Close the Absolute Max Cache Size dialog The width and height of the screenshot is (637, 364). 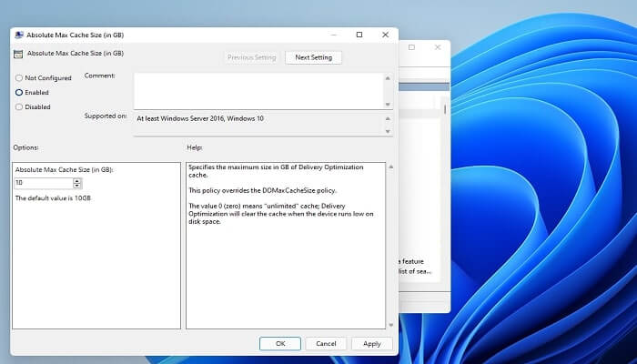[385, 35]
